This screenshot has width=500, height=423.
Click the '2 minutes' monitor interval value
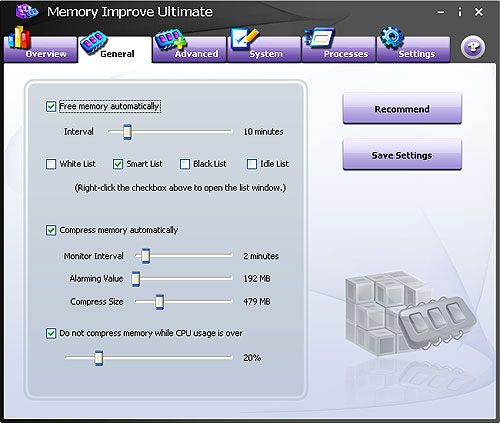click(261, 256)
